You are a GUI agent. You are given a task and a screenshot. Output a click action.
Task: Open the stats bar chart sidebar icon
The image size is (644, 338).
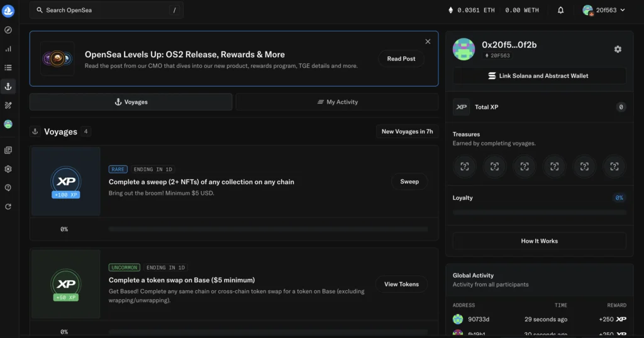8,49
